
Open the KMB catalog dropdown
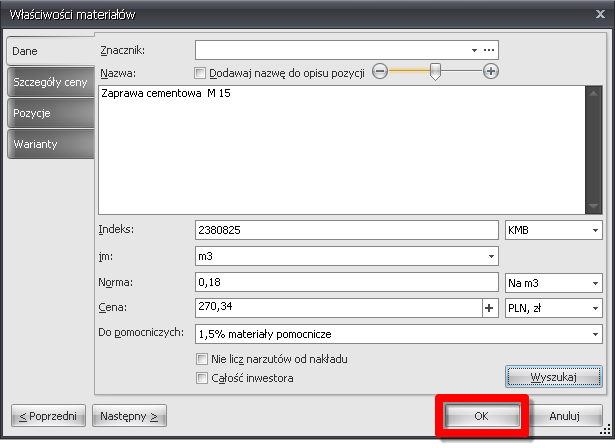click(595, 230)
